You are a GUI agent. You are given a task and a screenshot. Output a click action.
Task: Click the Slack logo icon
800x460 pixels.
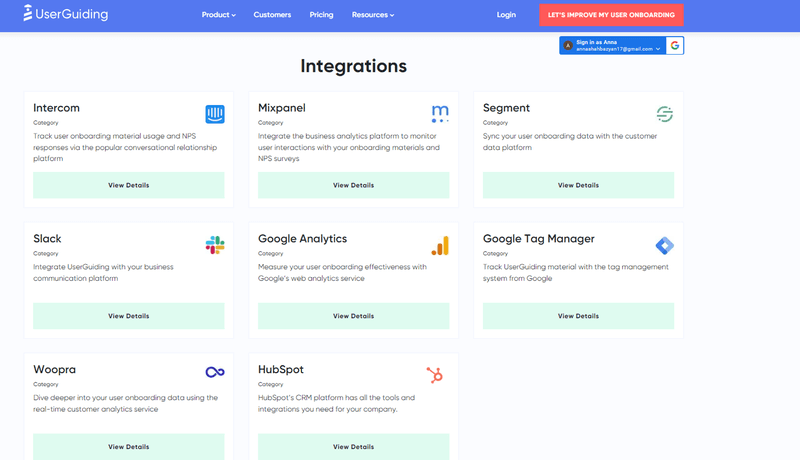pyautogui.click(x=215, y=245)
